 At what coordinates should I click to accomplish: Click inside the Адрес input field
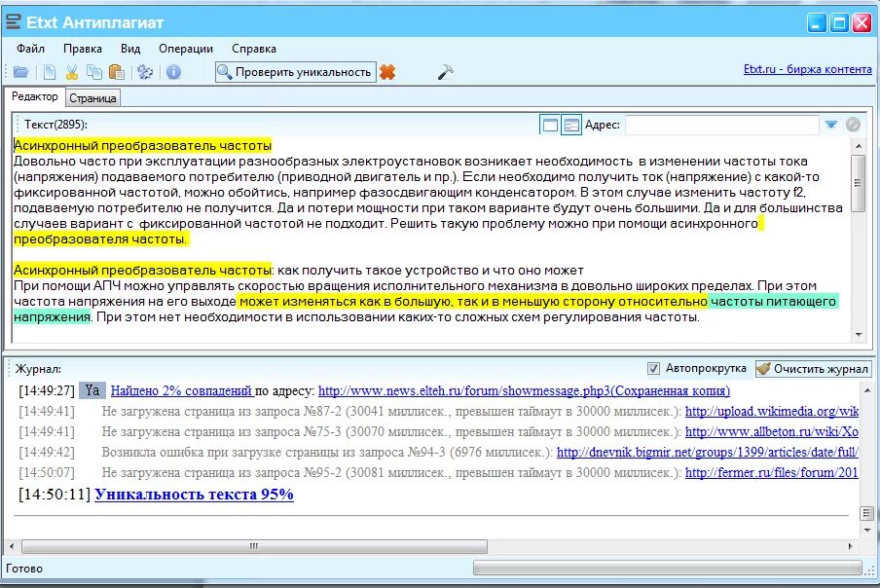click(x=721, y=125)
